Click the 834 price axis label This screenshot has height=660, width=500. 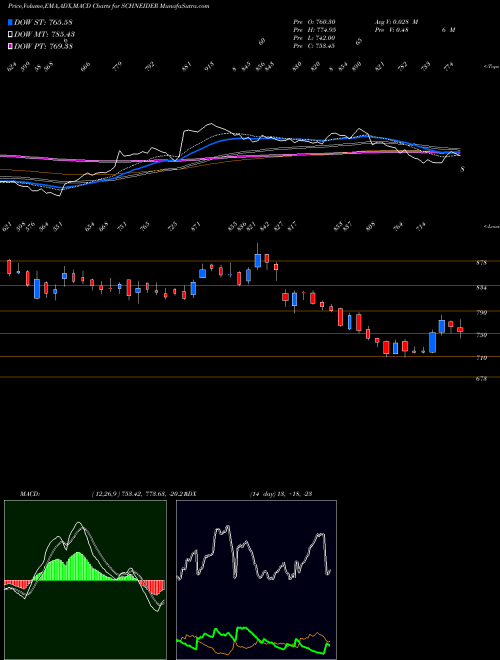(481, 288)
